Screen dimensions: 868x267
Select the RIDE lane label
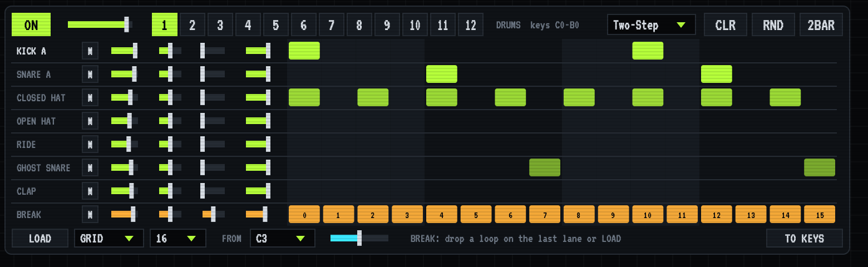coord(26,145)
